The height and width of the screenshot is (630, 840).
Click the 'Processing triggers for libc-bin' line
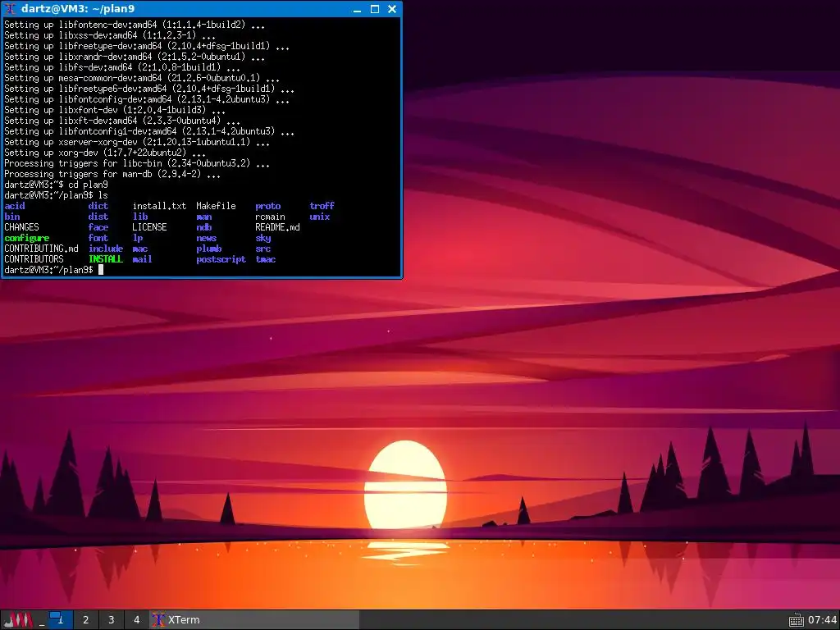click(x=137, y=163)
